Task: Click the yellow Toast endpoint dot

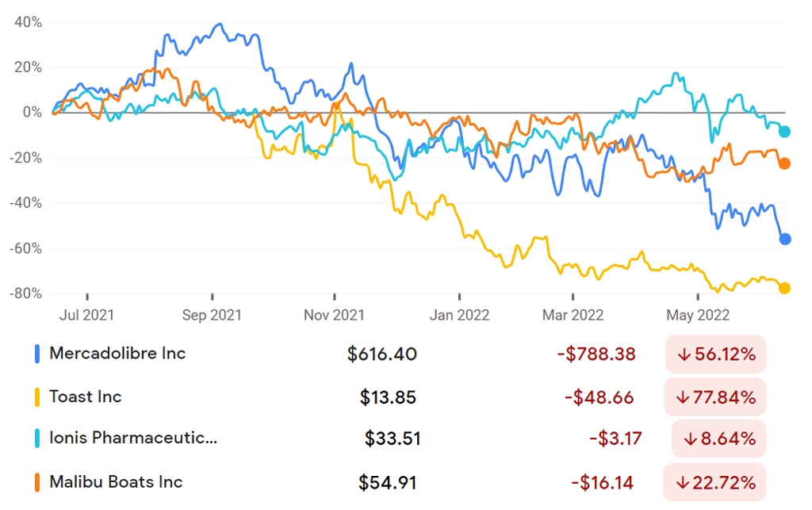Action: (x=784, y=288)
